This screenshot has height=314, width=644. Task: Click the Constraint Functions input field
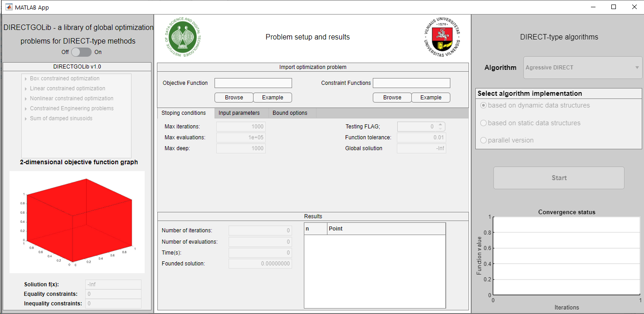411,83
